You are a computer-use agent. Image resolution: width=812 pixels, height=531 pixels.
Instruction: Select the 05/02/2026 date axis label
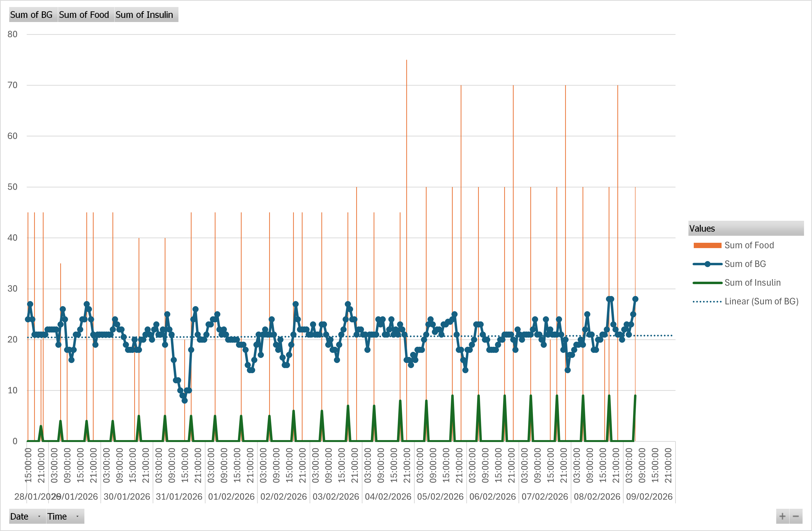click(x=440, y=496)
